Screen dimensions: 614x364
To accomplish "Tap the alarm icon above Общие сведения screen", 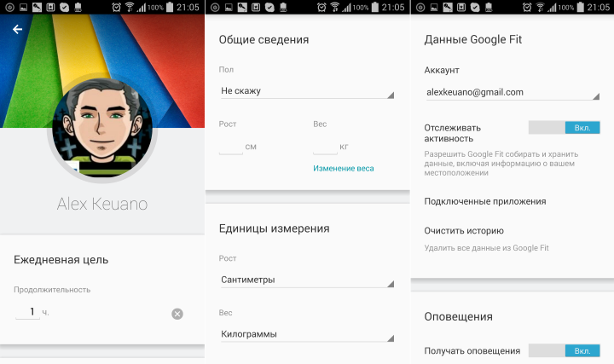I will click(321, 7).
